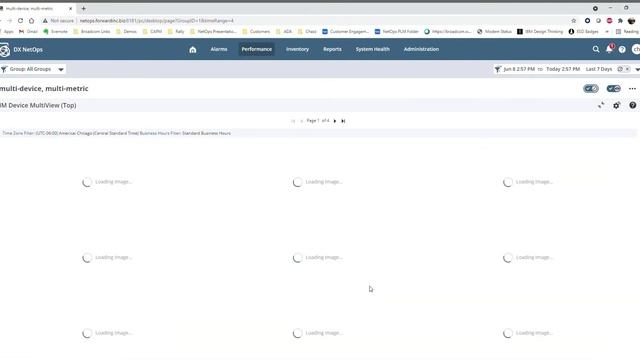This screenshot has height=360, width=640.
Task: Open help for IM Device MultiView
Action: tap(632, 105)
